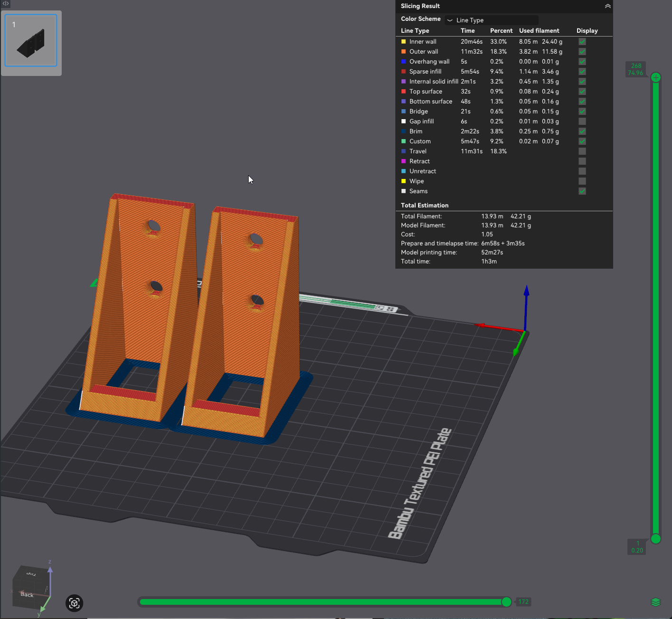Enable Unretract display checkbox
Viewport: 672px width, 619px height.
[x=582, y=171]
